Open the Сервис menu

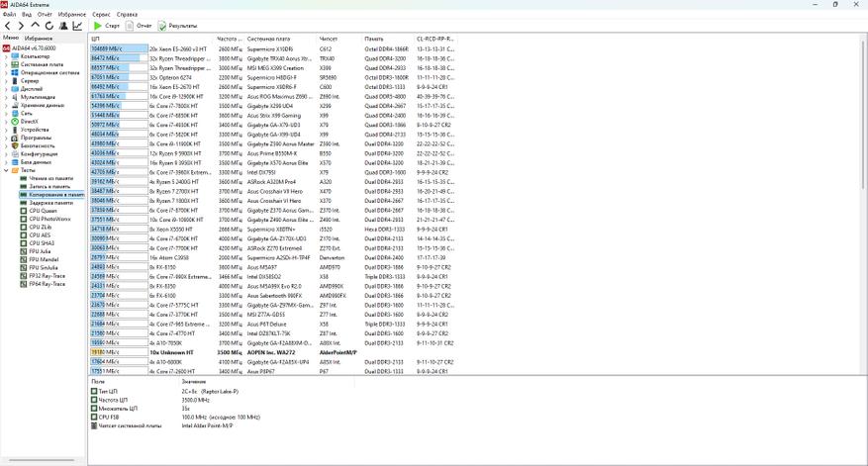pos(101,15)
